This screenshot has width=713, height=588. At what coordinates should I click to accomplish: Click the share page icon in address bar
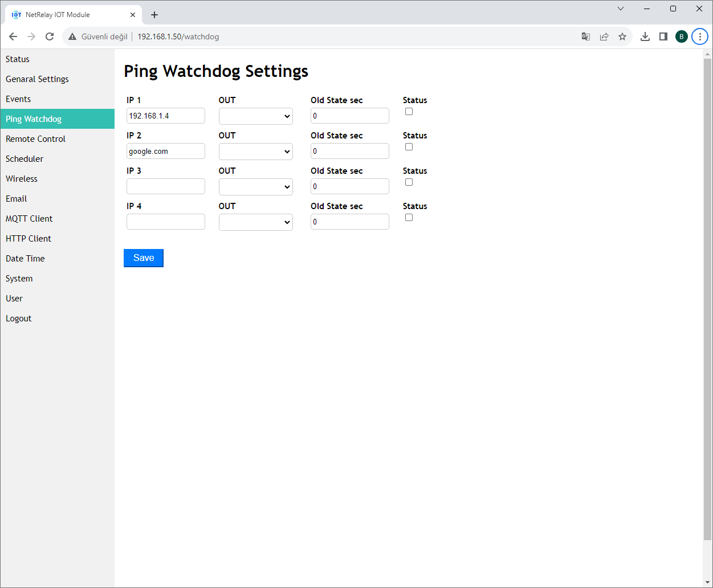pos(604,36)
